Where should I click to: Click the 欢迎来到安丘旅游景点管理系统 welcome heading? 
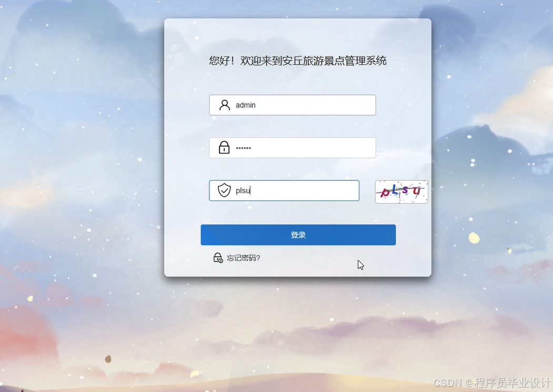[313, 61]
